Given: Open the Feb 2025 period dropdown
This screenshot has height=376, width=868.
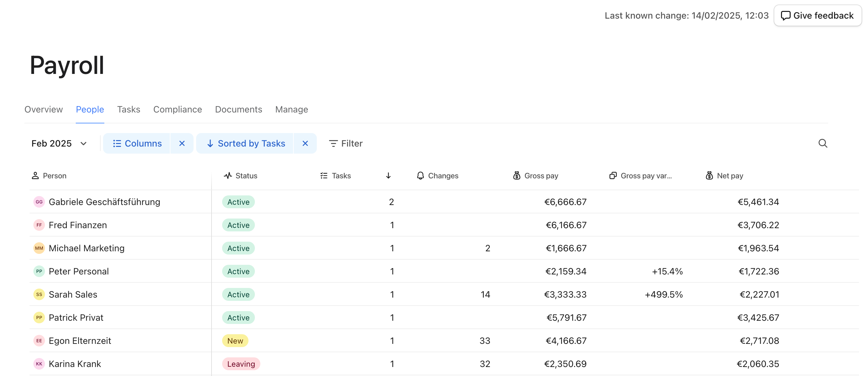Looking at the screenshot, I should (59, 143).
